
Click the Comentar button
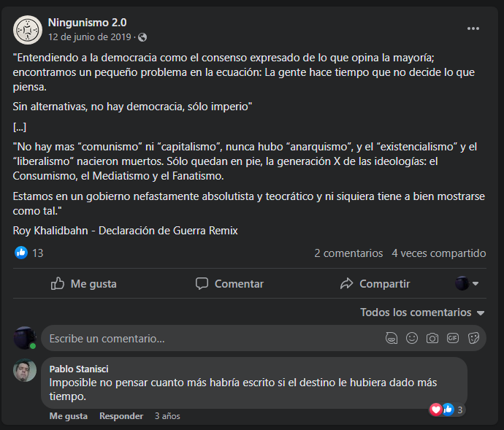230,284
